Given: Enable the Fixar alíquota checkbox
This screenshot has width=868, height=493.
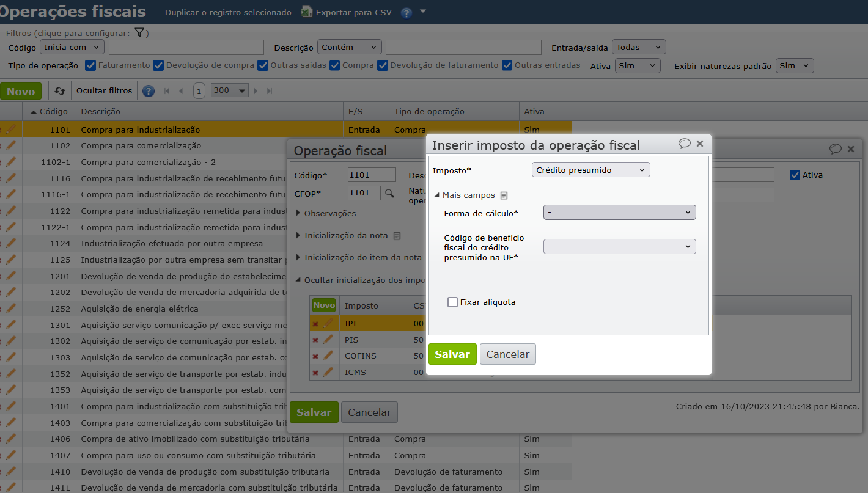Looking at the screenshot, I should point(453,302).
